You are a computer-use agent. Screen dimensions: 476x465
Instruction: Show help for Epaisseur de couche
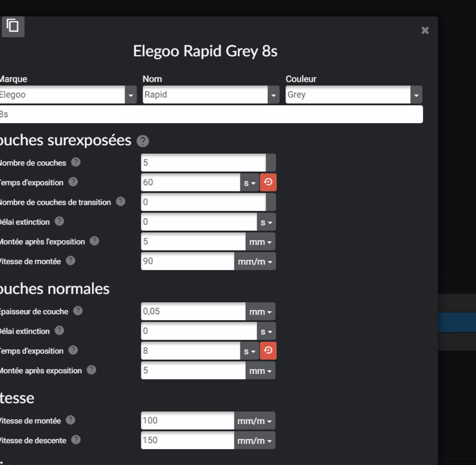[x=78, y=311]
